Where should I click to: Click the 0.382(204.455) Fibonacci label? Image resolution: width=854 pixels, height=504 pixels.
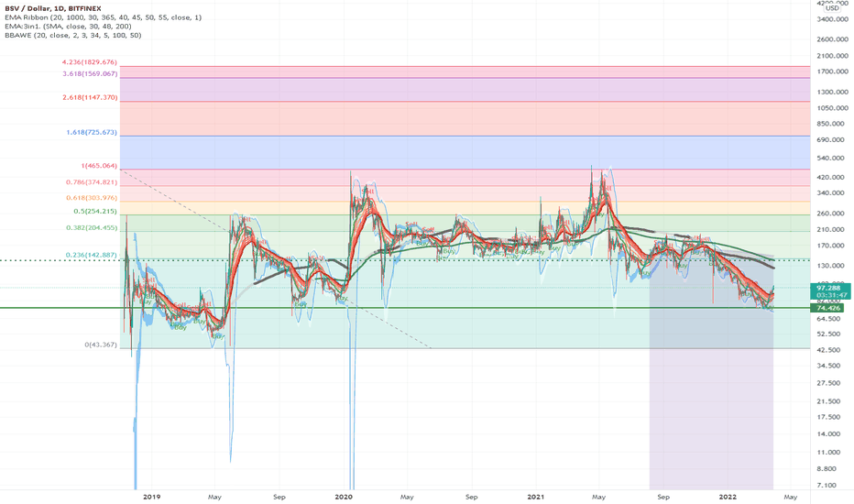tap(92, 227)
